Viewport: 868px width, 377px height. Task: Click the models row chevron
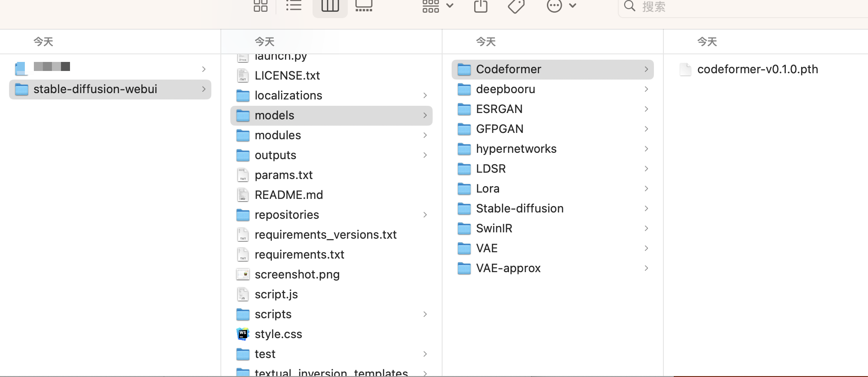[425, 115]
